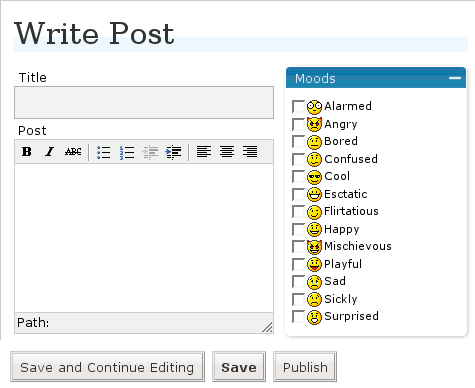Collapse the Moods panel

pyautogui.click(x=455, y=78)
